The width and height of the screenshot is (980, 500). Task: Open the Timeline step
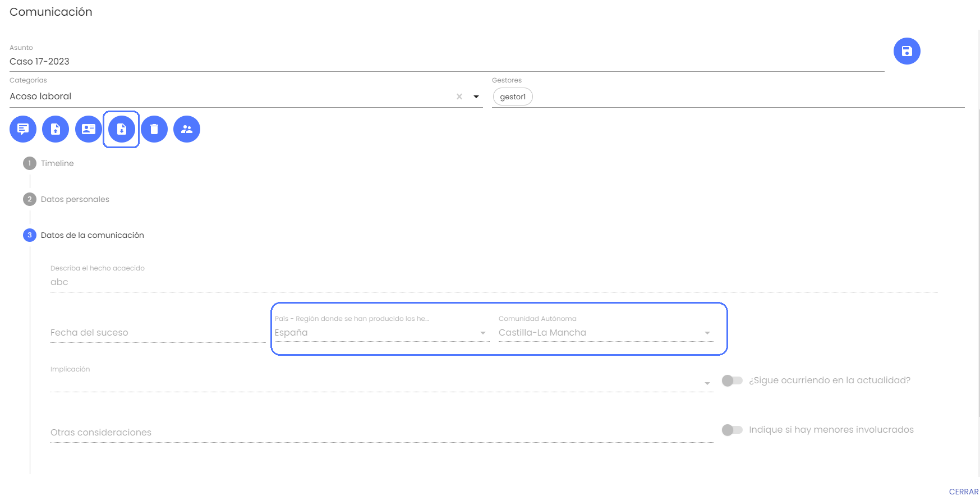pyautogui.click(x=57, y=163)
